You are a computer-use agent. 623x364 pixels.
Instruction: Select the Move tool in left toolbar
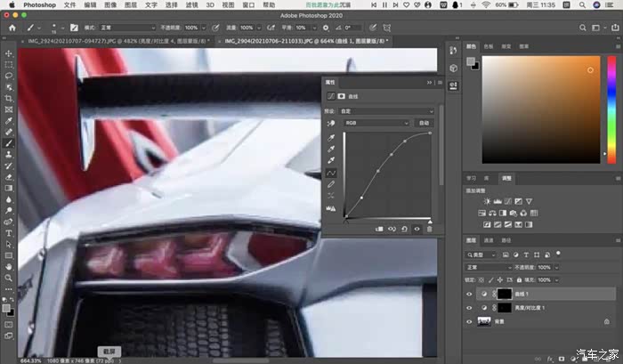point(9,53)
